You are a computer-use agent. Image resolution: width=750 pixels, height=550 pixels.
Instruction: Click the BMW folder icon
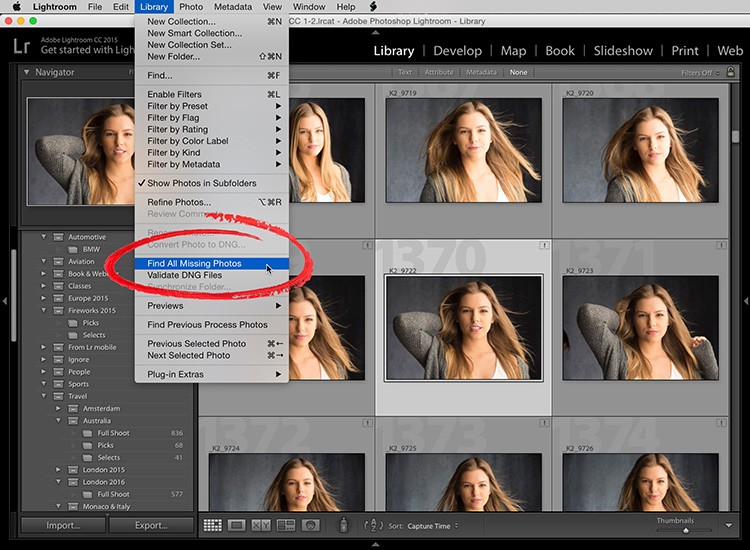coord(73,249)
